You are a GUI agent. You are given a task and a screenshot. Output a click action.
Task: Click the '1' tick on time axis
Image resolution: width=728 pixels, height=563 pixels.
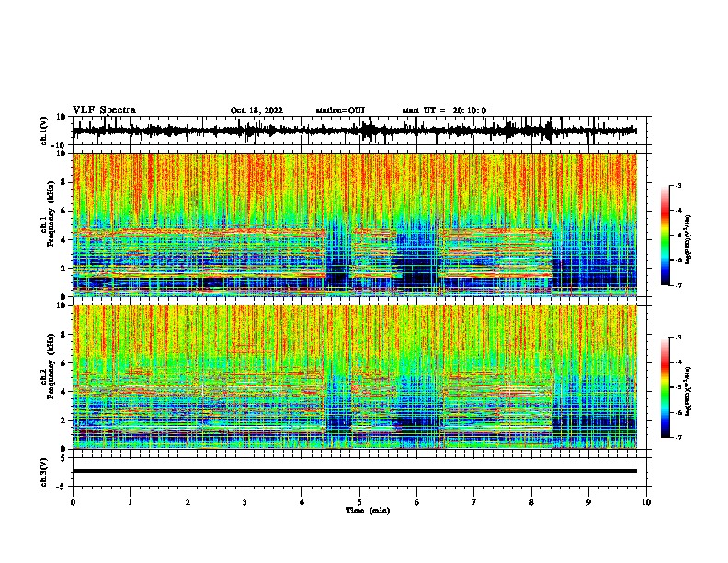[x=130, y=502]
